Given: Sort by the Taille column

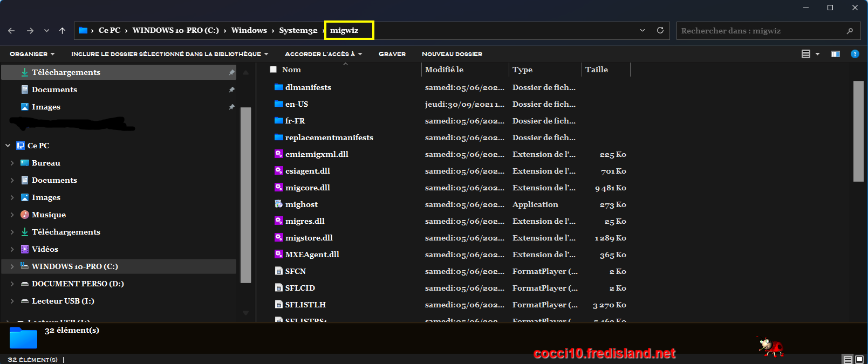Looking at the screenshot, I should click(x=596, y=70).
